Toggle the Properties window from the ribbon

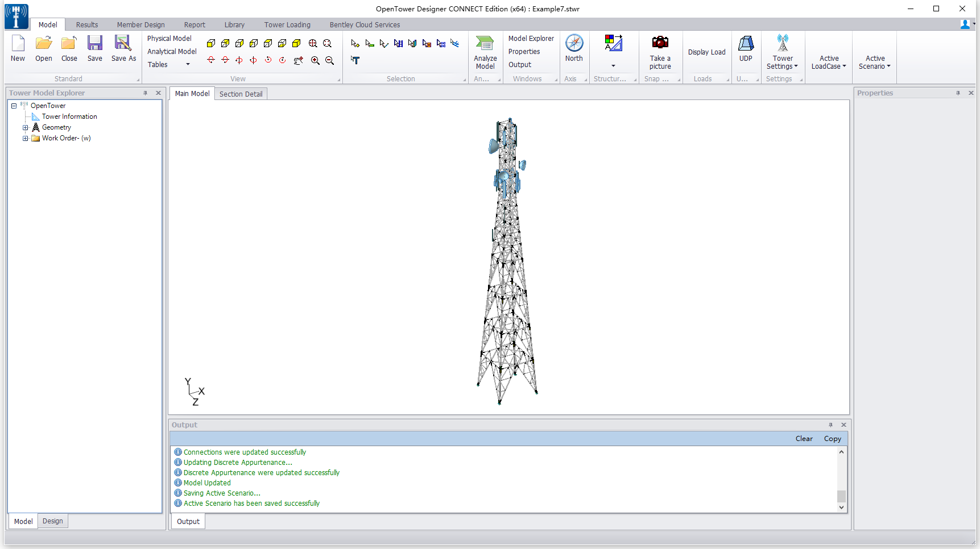click(524, 51)
